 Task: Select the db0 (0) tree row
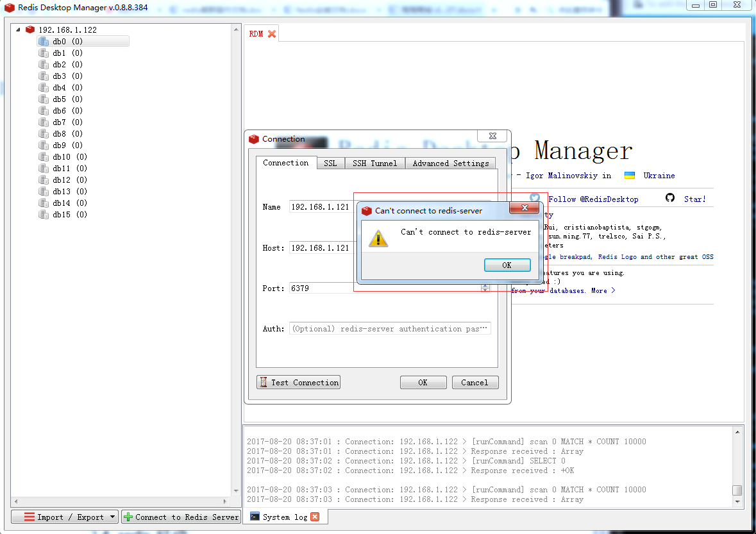pyautogui.click(x=83, y=42)
